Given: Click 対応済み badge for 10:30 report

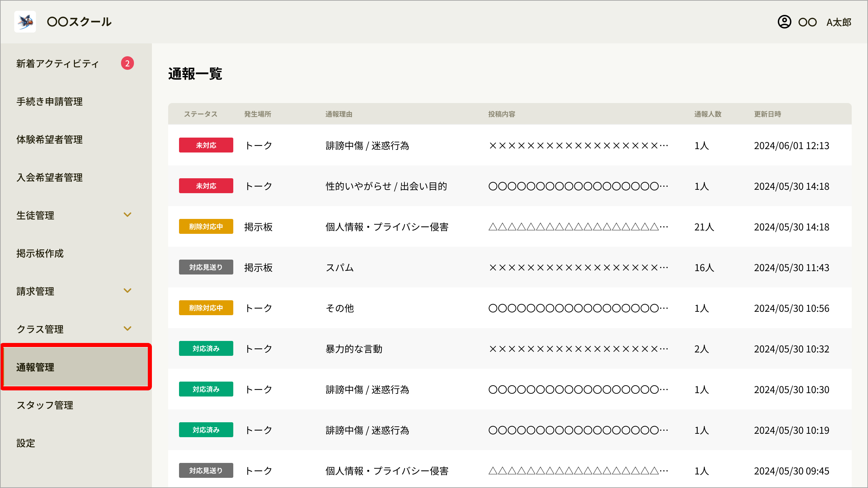Looking at the screenshot, I should click(x=206, y=389).
